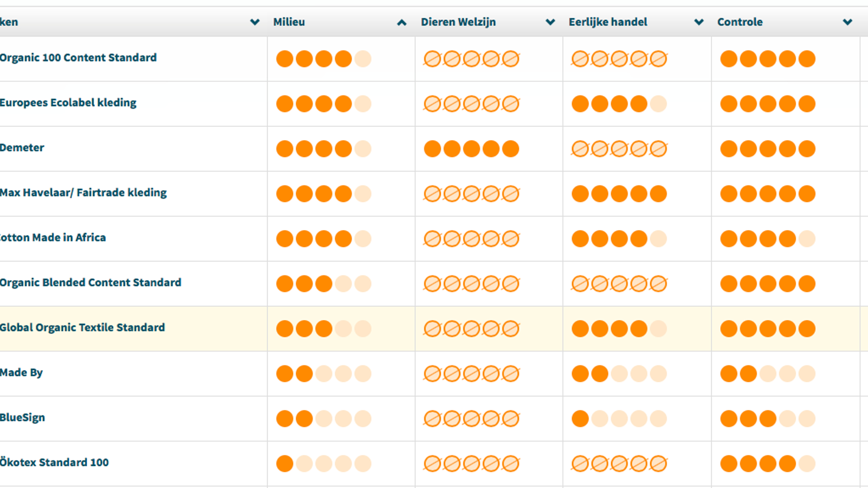Image resolution: width=868 pixels, height=488 pixels.
Task: Click Milieu rating dots for Demeter
Action: [x=324, y=149]
